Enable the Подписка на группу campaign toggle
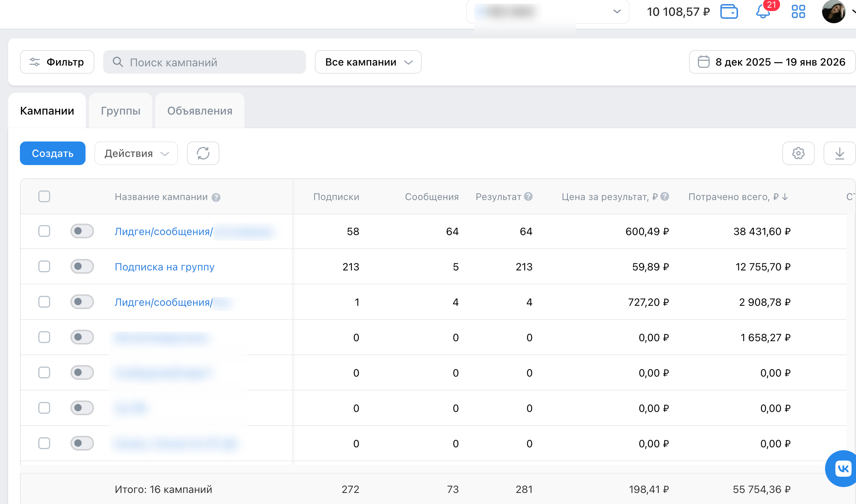The height and width of the screenshot is (504, 856). pos(82,266)
